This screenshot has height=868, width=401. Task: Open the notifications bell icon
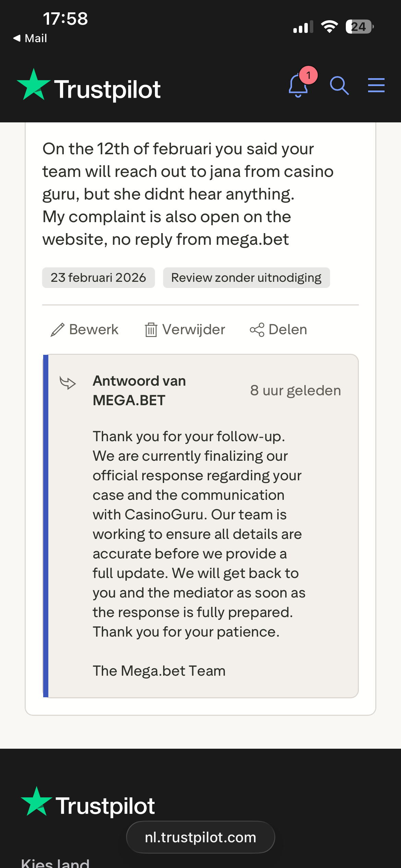[297, 86]
